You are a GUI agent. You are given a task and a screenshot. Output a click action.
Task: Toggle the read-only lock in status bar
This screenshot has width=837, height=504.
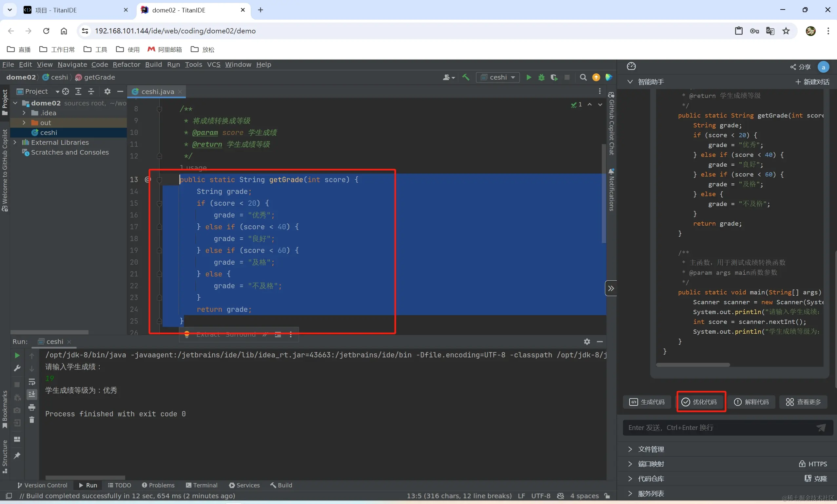tap(607, 496)
